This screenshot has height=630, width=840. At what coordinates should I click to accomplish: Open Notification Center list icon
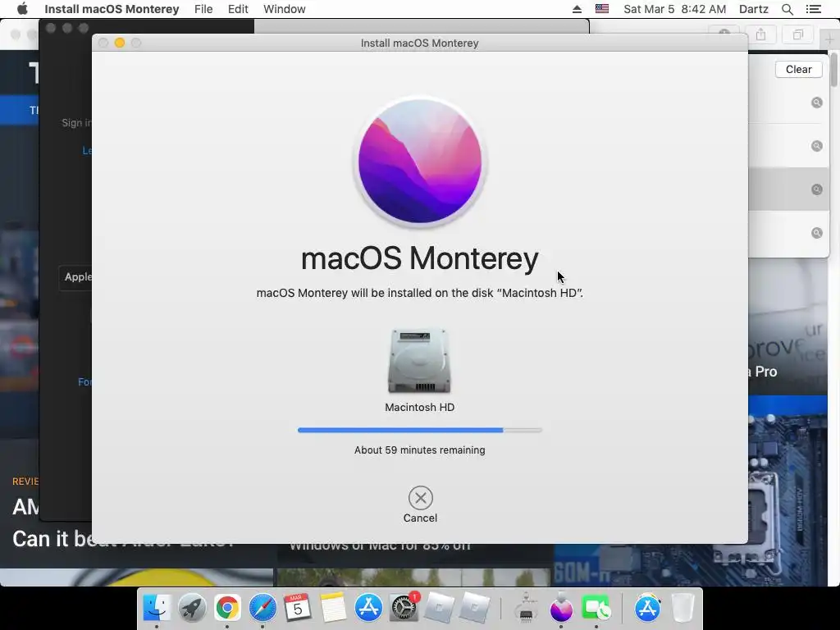813,9
